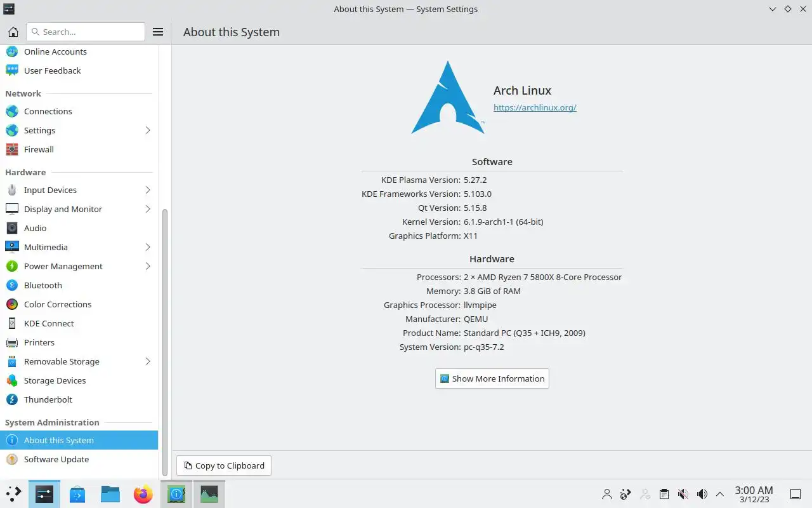Expand the Multimedia chevron

pyautogui.click(x=148, y=247)
